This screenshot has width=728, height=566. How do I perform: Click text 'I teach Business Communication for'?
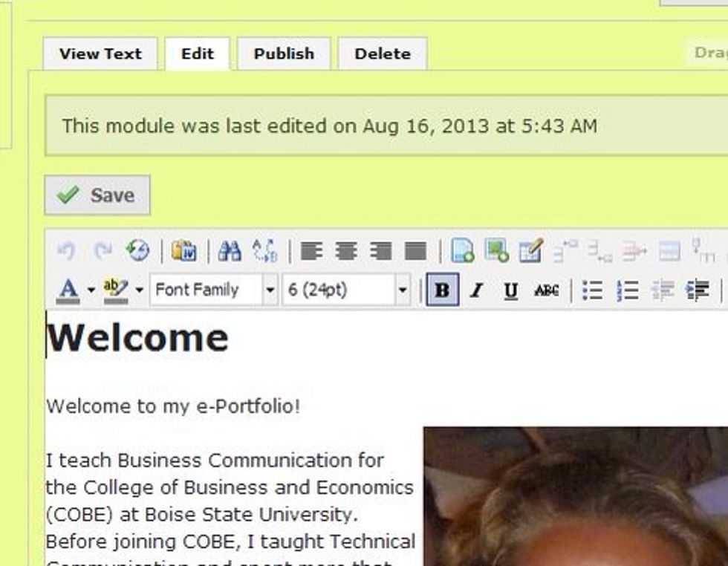[215, 461]
